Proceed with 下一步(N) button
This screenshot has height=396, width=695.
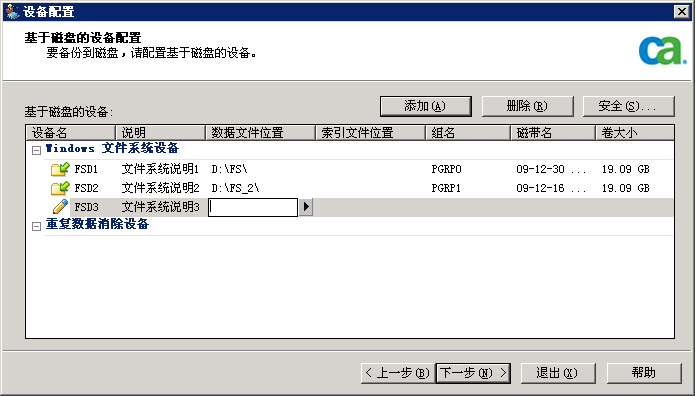click(x=473, y=373)
